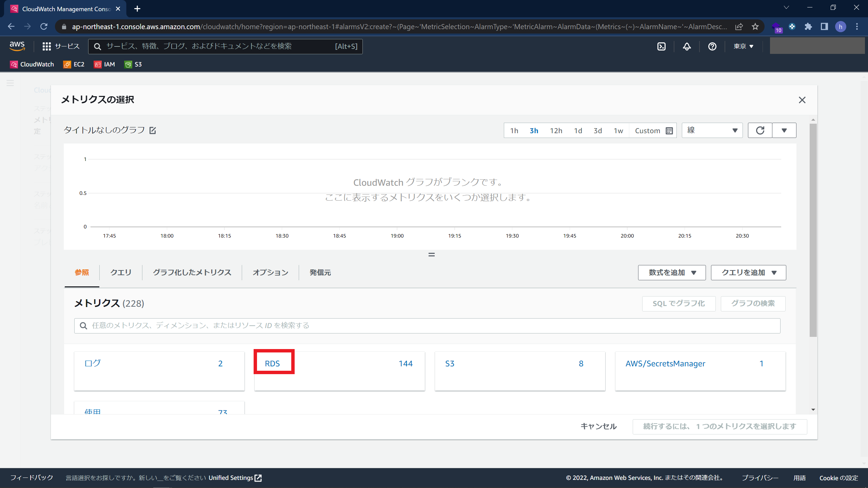This screenshot has width=868, height=488.
Task: Open the AWS/SecretsManager metrics namespace
Action: click(665, 364)
